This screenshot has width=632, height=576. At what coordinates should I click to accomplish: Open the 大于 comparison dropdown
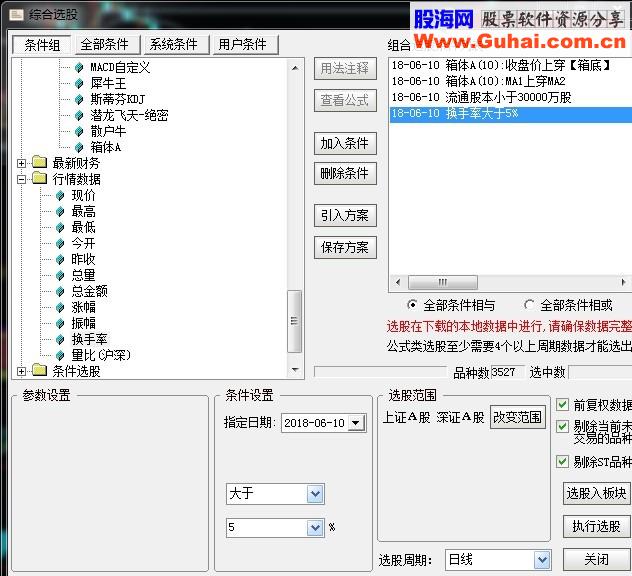[315, 493]
